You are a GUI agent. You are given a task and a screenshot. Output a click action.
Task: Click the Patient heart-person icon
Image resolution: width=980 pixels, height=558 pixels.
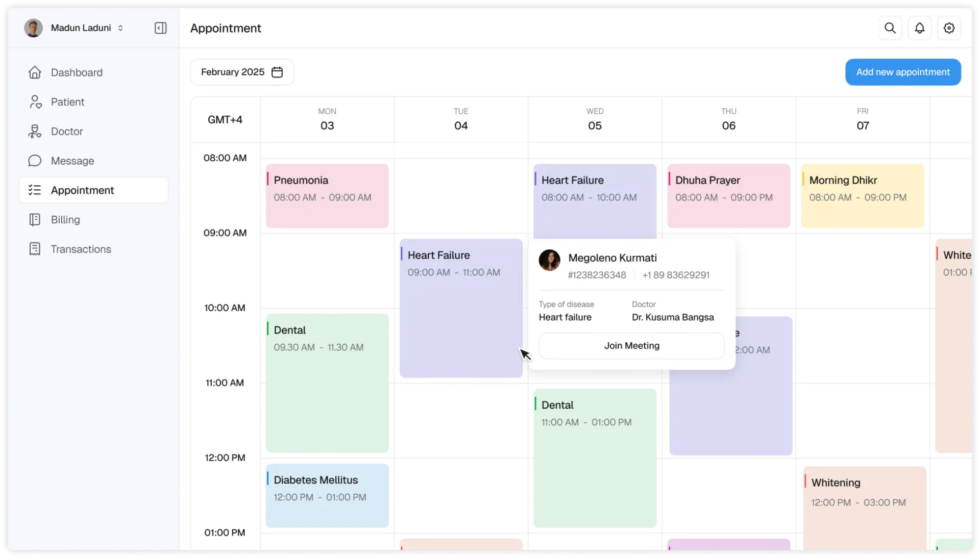point(35,102)
